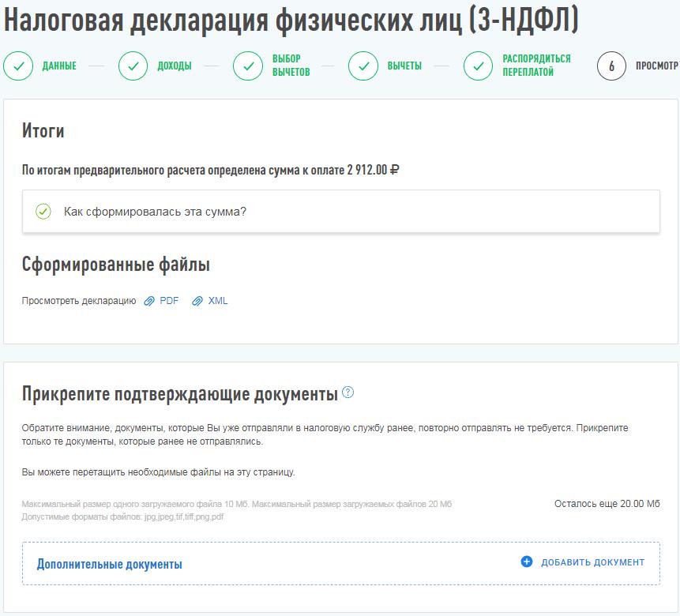Click the checkmark icon for the Данные step
Image resolution: width=680 pixels, height=616 pixels.
(x=18, y=66)
